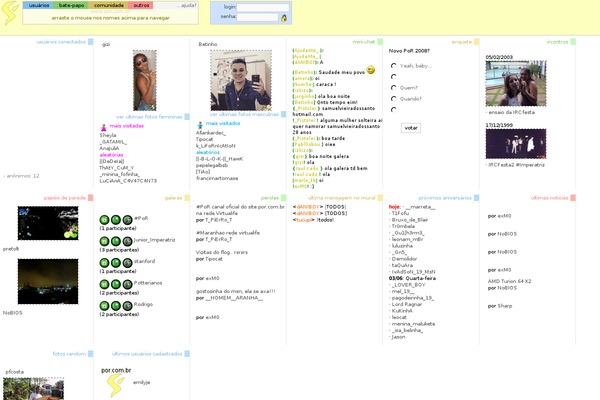Open the bate-papo navigation menu
Viewport: 600px width, 400px height.
tap(72, 5)
